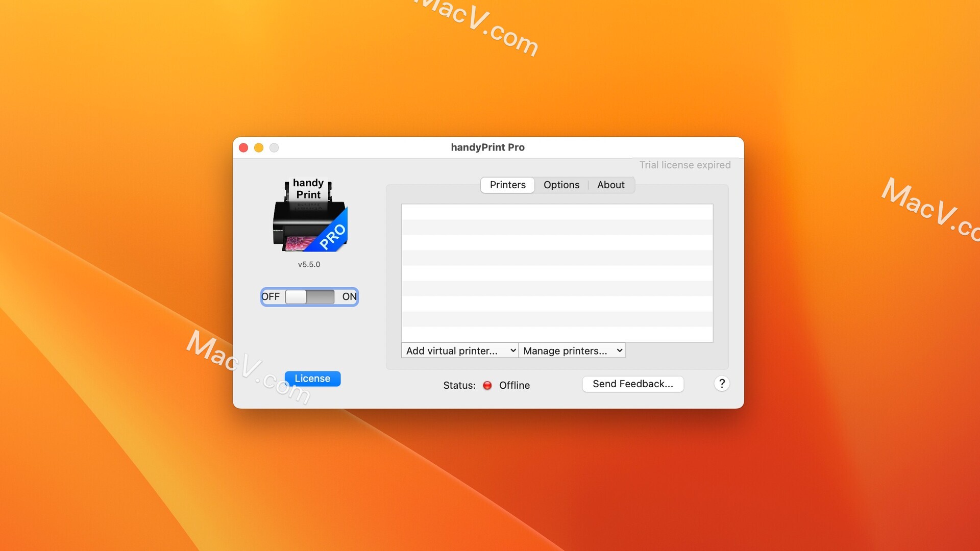This screenshot has height=551, width=980.
Task: Click the offline status indicator dot
Action: [487, 385]
